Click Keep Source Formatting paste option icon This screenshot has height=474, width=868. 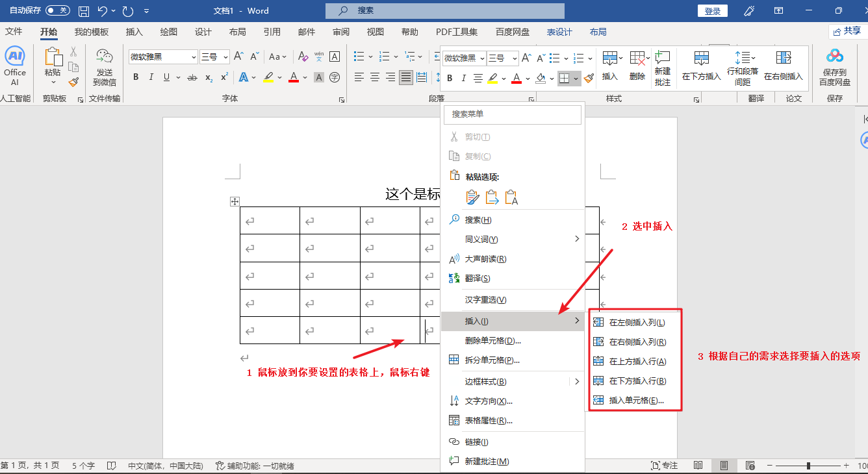click(x=472, y=197)
